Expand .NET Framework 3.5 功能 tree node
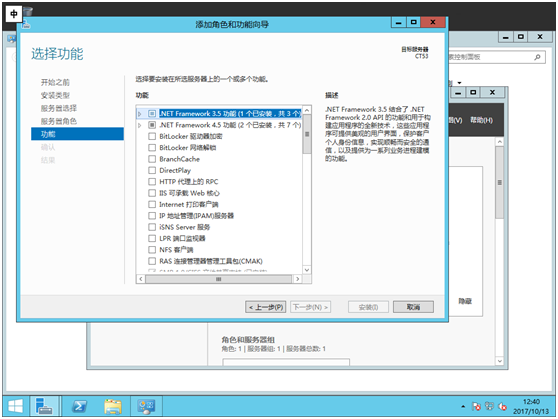The image size is (558, 419). pos(140,114)
